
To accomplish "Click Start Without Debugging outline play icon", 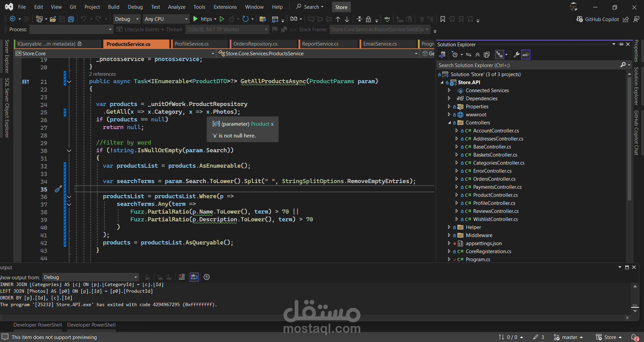I will [x=222, y=19].
